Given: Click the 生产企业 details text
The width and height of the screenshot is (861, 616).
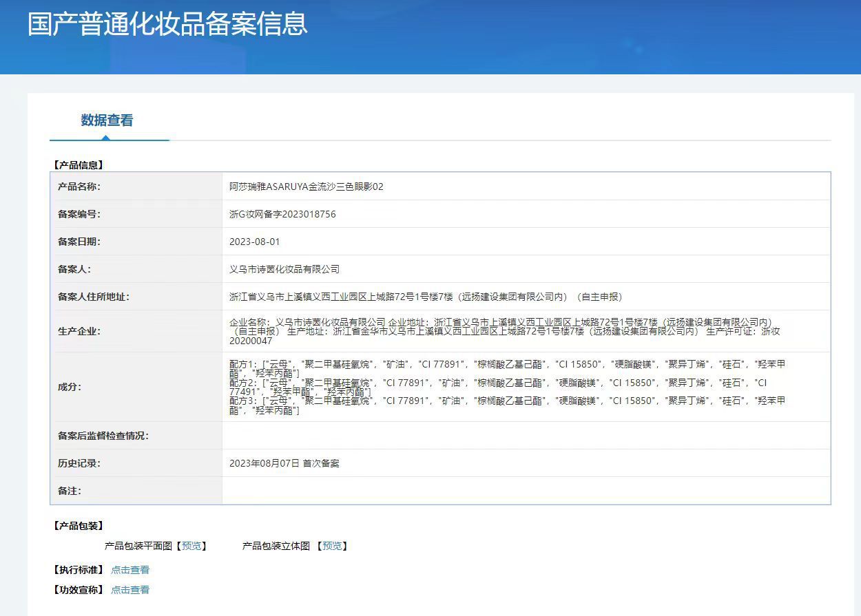Looking at the screenshot, I should (x=504, y=331).
